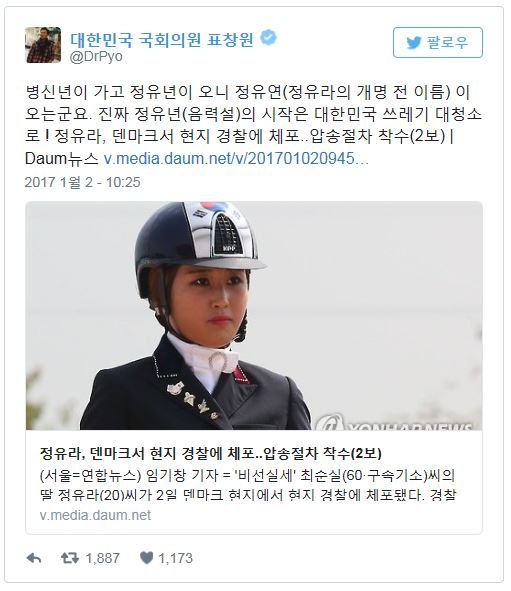Click the reply arrow icon
The image size is (511, 591).
point(34,558)
